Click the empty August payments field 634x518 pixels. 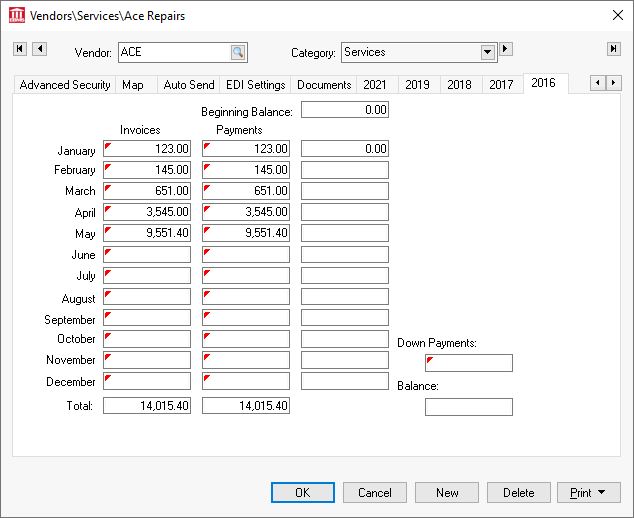(x=246, y=296)
